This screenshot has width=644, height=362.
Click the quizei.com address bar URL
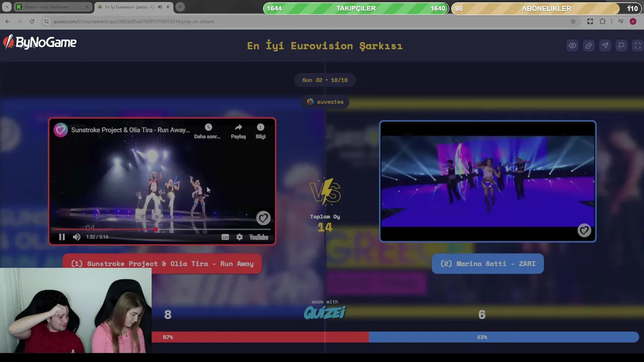click(134, 22)
